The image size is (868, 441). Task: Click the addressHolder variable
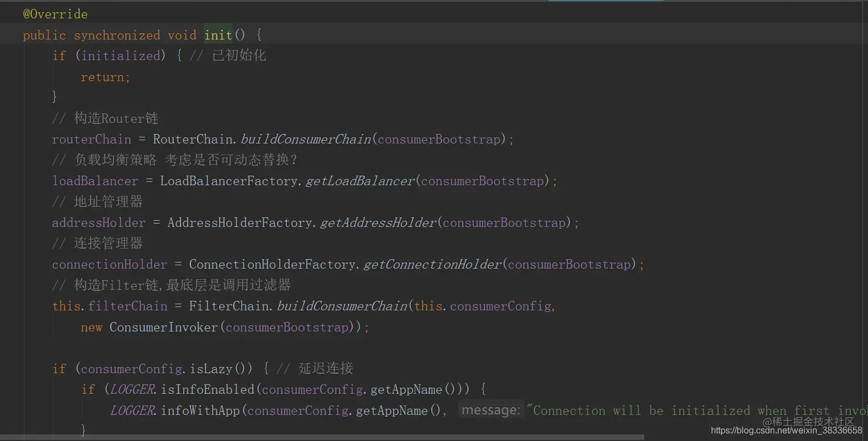[99, 223]
